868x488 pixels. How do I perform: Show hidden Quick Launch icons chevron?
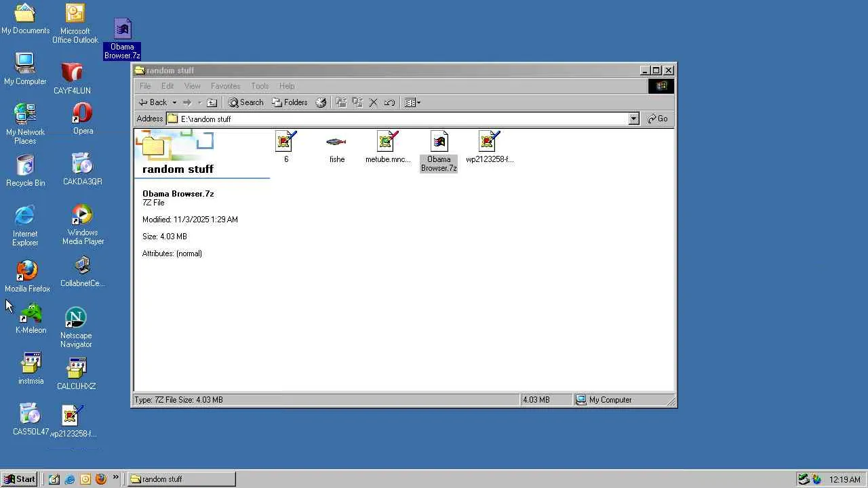pos(115,477)
